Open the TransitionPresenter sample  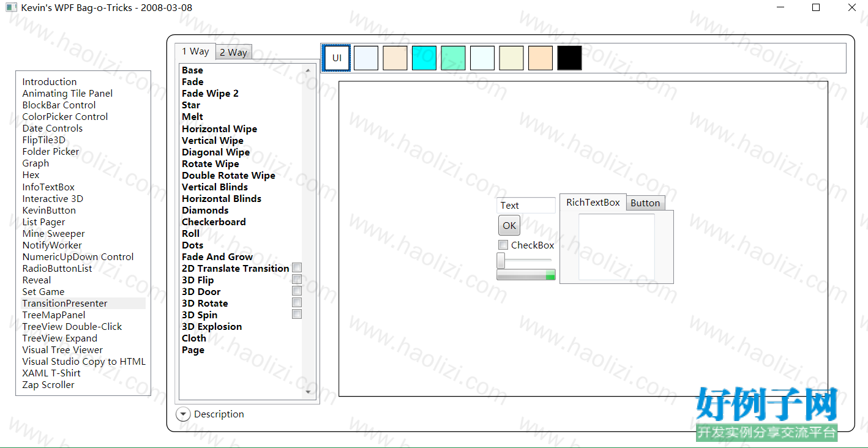point(65,304)
